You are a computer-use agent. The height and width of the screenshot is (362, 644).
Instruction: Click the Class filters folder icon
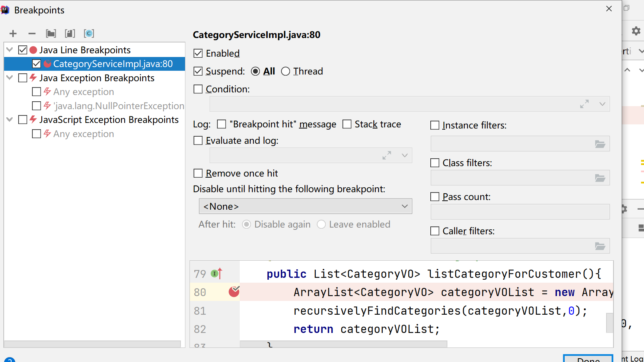coord(600,178)
